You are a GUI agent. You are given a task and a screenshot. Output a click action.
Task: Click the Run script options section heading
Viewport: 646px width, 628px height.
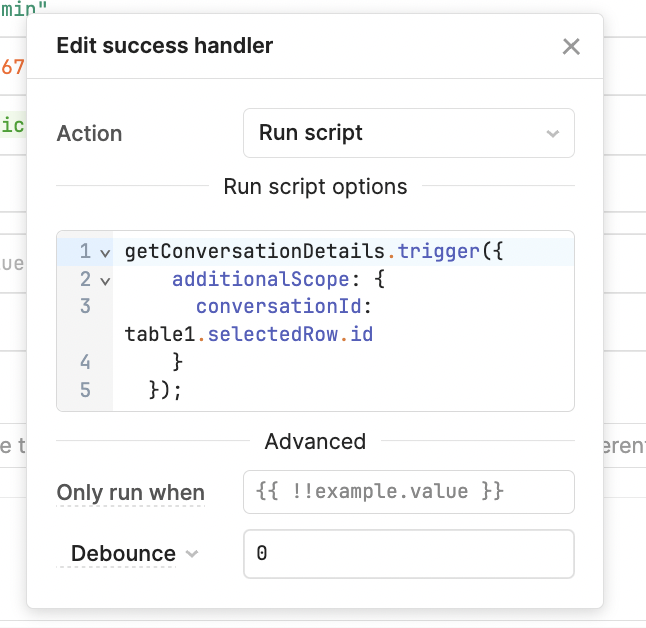coord(315,187)
